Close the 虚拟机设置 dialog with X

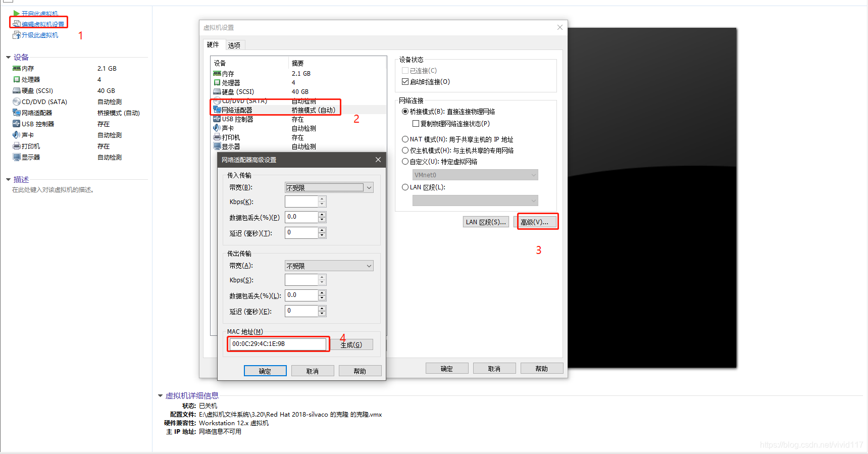(559, 27)
